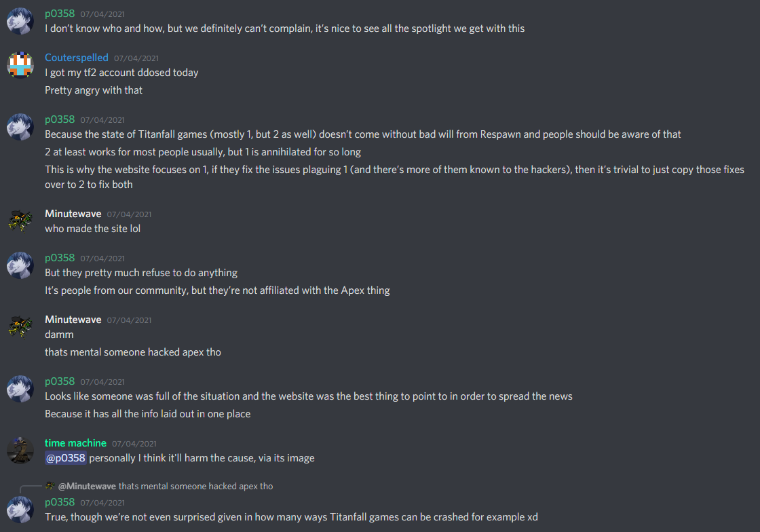760x532 pixels.
Task: Click the tiny Minutewave avatar in the reply preview
Action: tap(50, 486)
